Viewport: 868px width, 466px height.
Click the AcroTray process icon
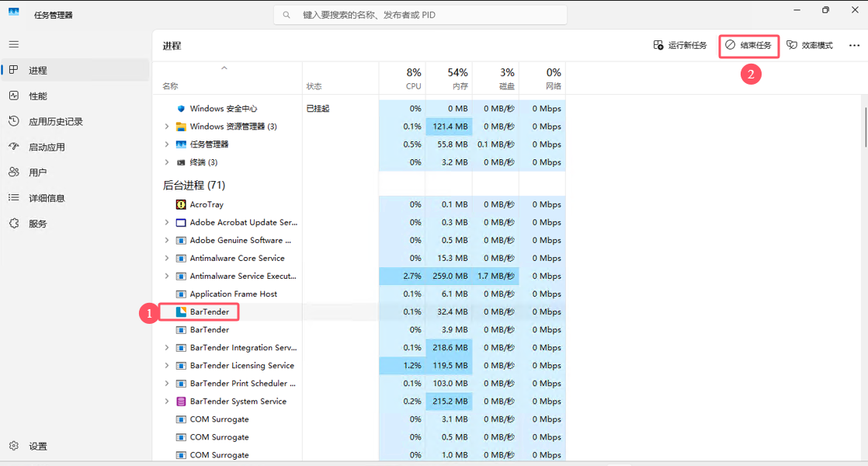[181, 204]
